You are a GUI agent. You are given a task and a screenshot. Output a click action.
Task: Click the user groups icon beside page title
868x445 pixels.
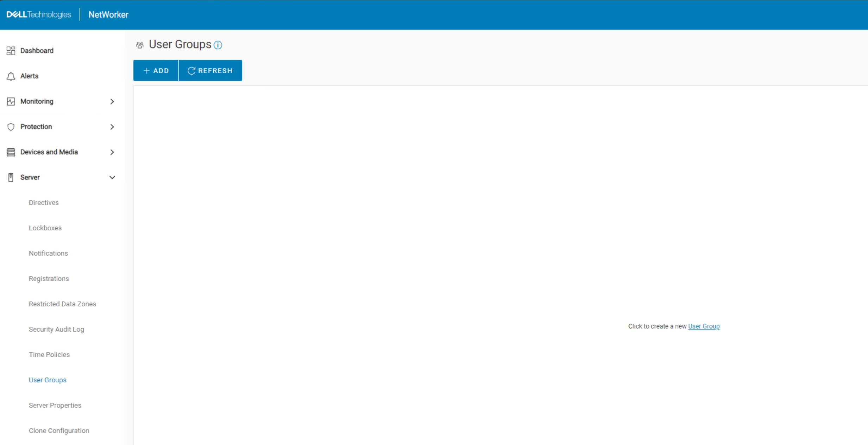[139, 45]
